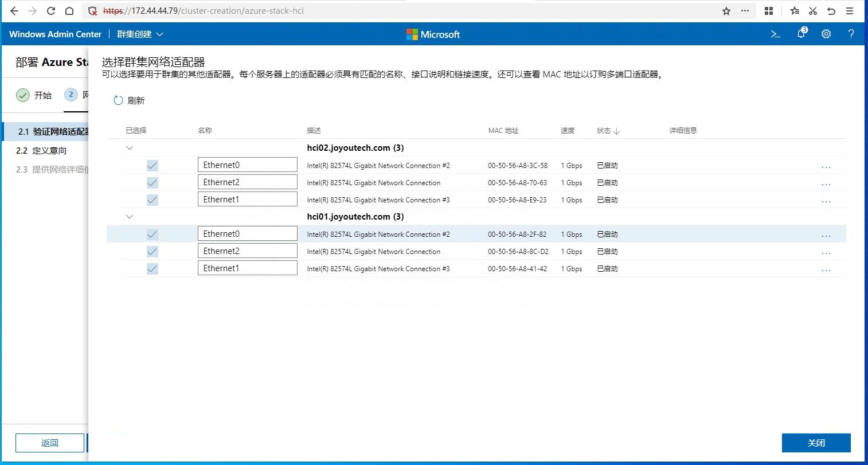Click the 速度 column header
The height and width of the screenshot is (465, 868).
568,131
